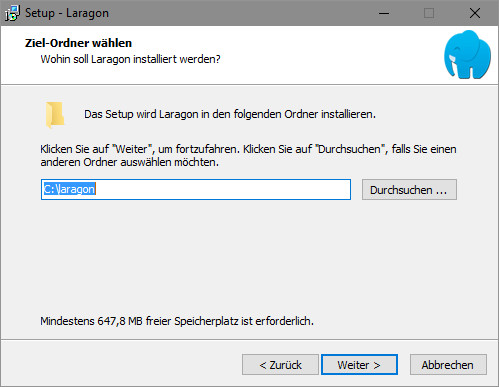Focus the C:\laragon install path field
This screenshot has width=499, height=387.
tap(196, 190)
